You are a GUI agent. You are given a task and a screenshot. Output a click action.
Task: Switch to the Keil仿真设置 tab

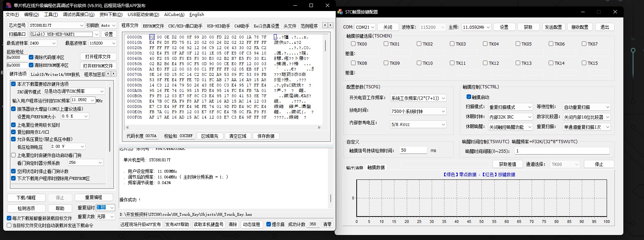coord(266,26)
